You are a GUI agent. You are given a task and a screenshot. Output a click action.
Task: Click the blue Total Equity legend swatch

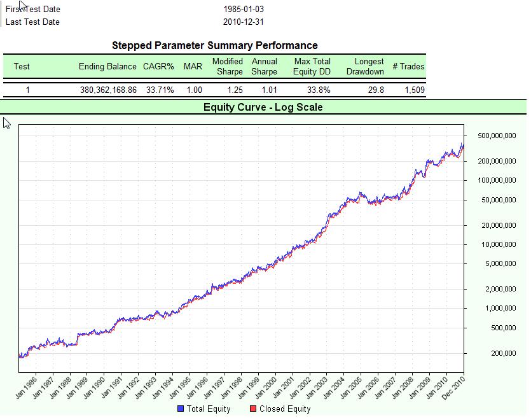pyautogui.click(x=181, y=409)
